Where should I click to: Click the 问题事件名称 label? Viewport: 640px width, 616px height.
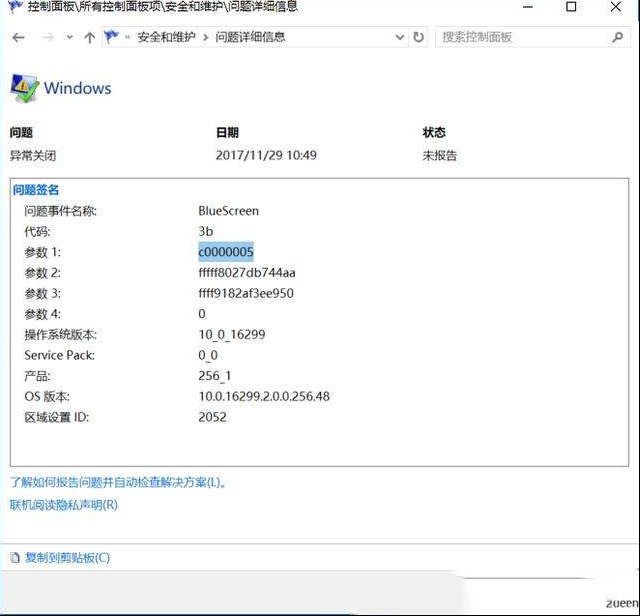pyautogui.click(x=60, y=211)
